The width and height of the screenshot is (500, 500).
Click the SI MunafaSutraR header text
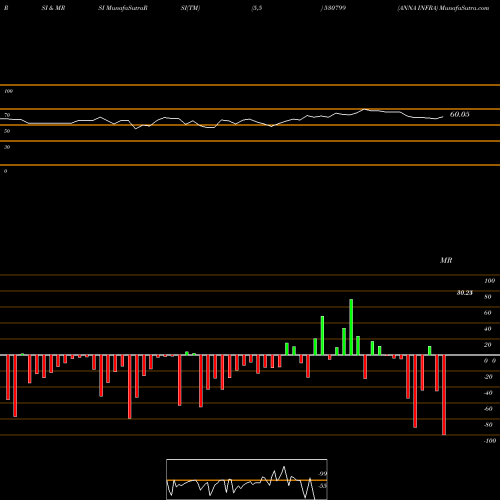click(x=123, y=8)
